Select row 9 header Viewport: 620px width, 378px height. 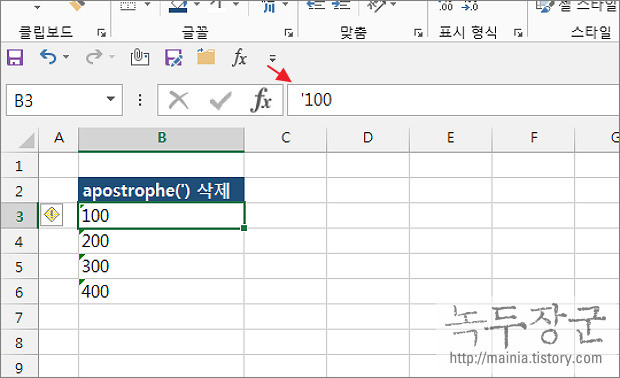19,367
